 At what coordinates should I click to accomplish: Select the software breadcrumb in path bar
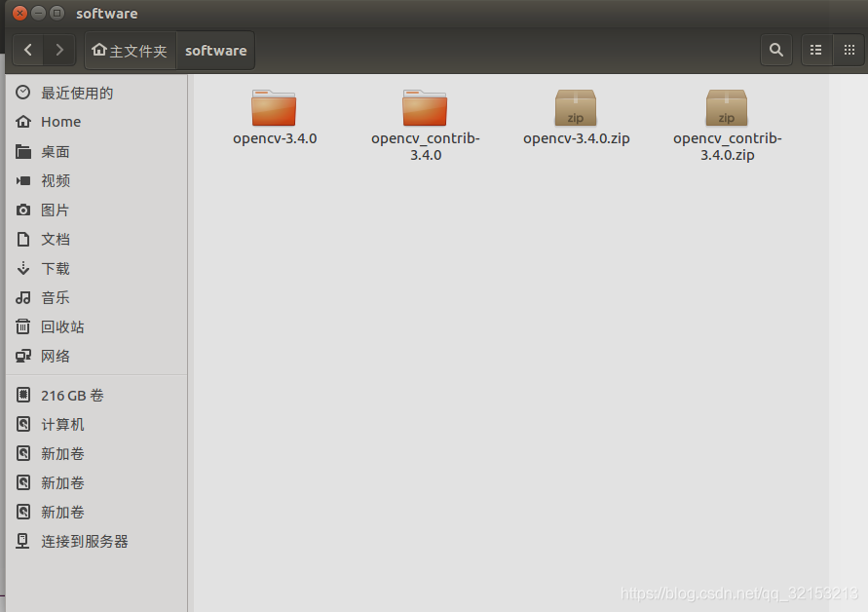(214, 50)
